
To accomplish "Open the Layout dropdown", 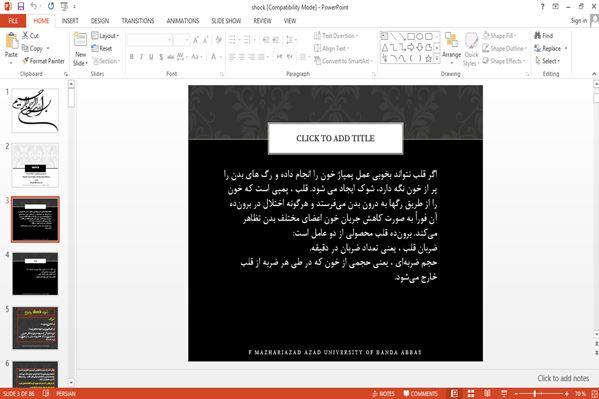I will point(105,36).
